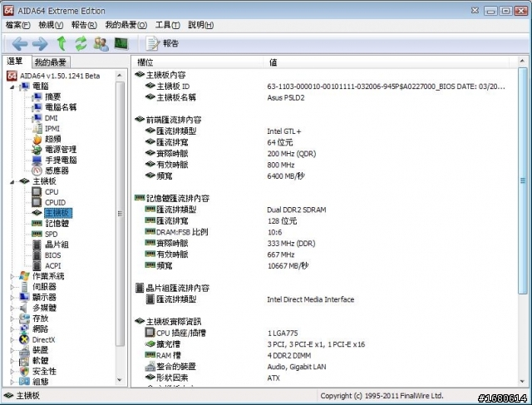
Task: Open the 報告(R) menu
Action: [x=84, y=25]
